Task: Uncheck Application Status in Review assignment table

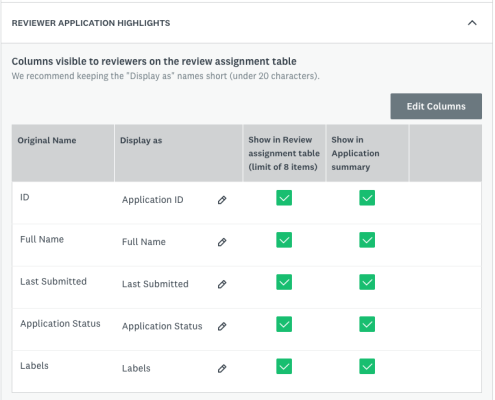Action: pyautogui.click(x=284, y=324)
